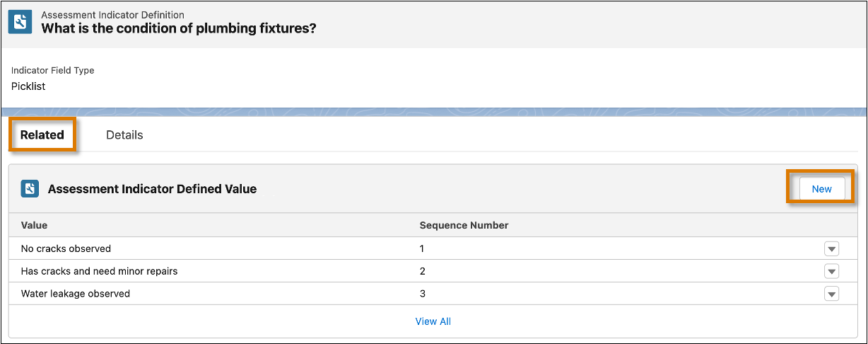The height and width of the screenshot is (344, 868).
Task: Select Has cracks and need minor repairs
Action: tap(99, 271)
